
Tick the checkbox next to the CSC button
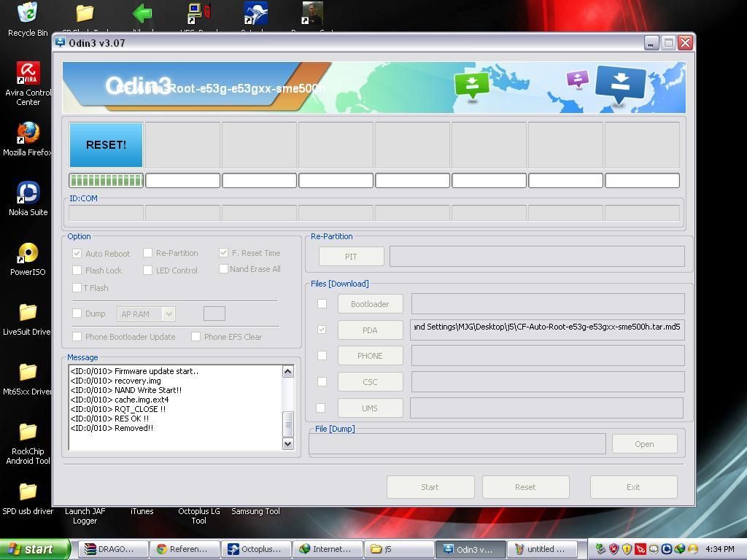(322, 382)
